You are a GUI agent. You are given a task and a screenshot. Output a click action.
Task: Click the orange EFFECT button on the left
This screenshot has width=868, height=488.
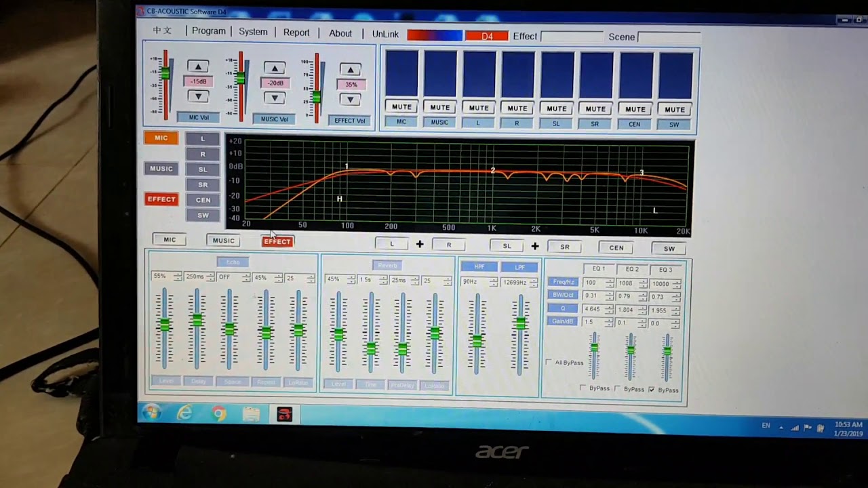(161, 199)
